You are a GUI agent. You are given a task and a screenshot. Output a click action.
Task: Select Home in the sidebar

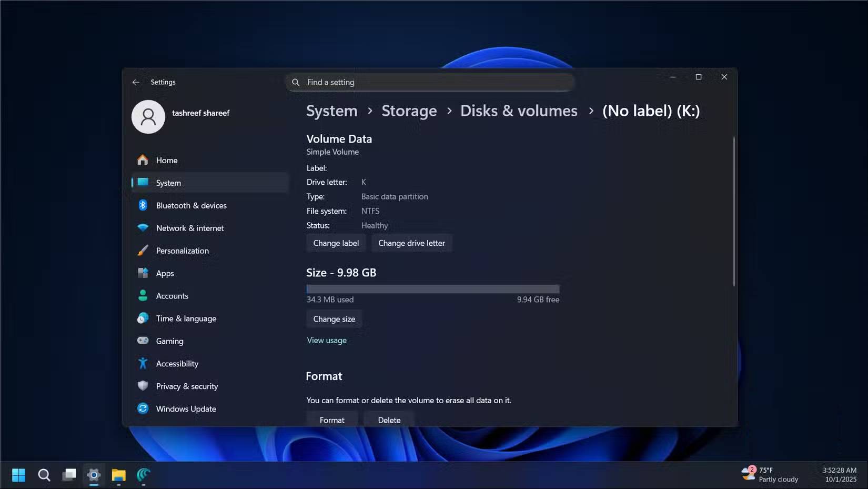166,160
